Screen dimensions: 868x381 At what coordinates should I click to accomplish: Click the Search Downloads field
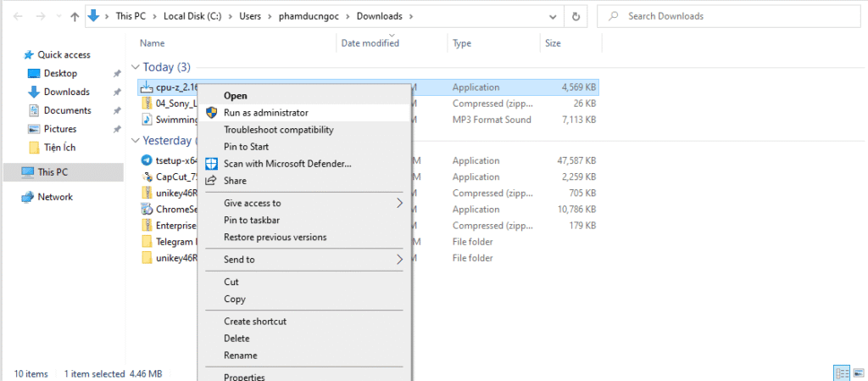729,16
